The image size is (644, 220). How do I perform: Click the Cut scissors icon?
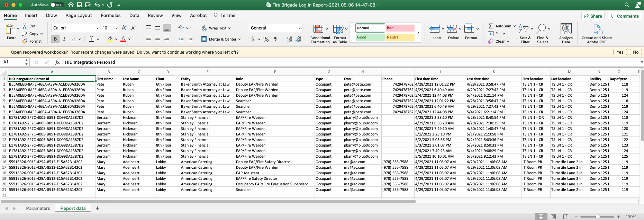click(x=25, y=26)
